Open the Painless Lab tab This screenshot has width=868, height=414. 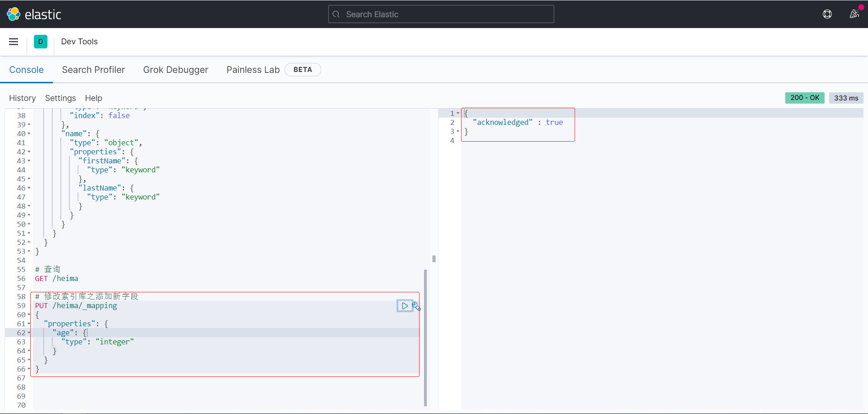pos(253,70)
